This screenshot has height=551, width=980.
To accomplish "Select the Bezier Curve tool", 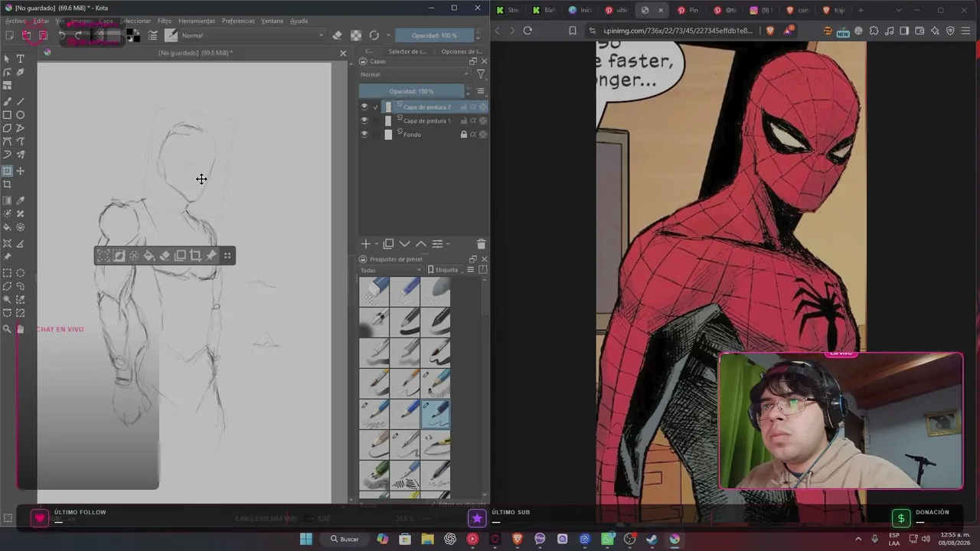I will [8, 142].
